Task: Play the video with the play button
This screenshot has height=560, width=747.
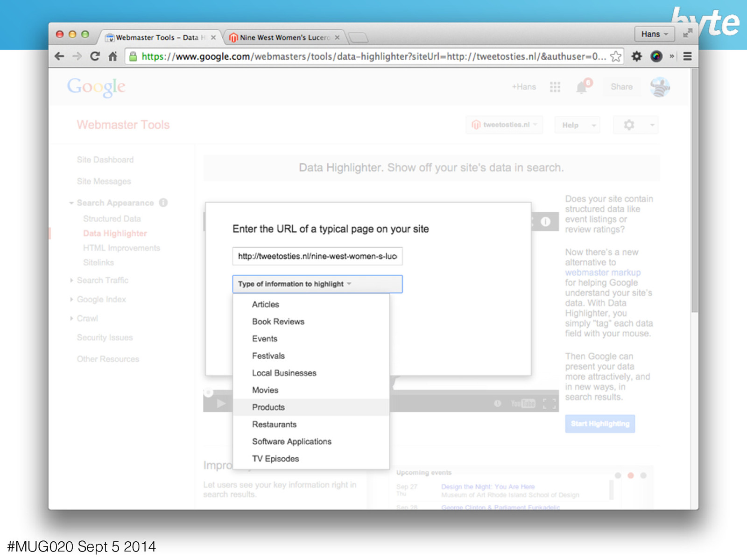Action: (x=221, y=403)
